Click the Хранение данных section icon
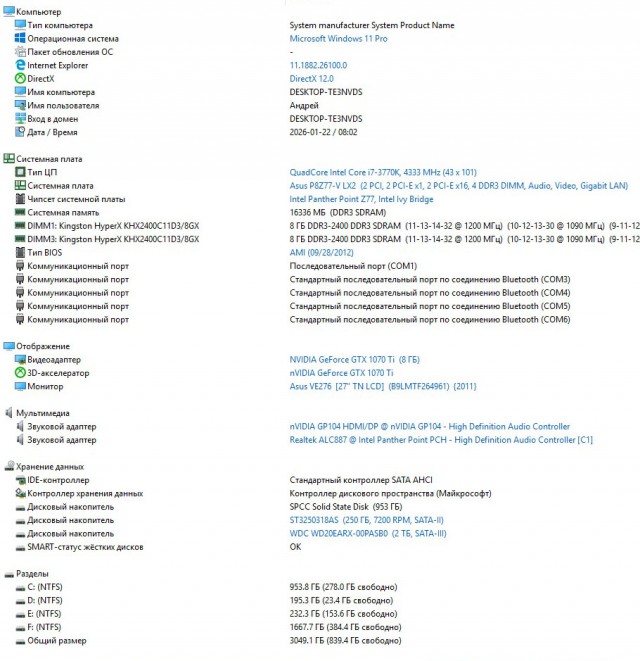The image size is (640, 661). coord(9,466)
